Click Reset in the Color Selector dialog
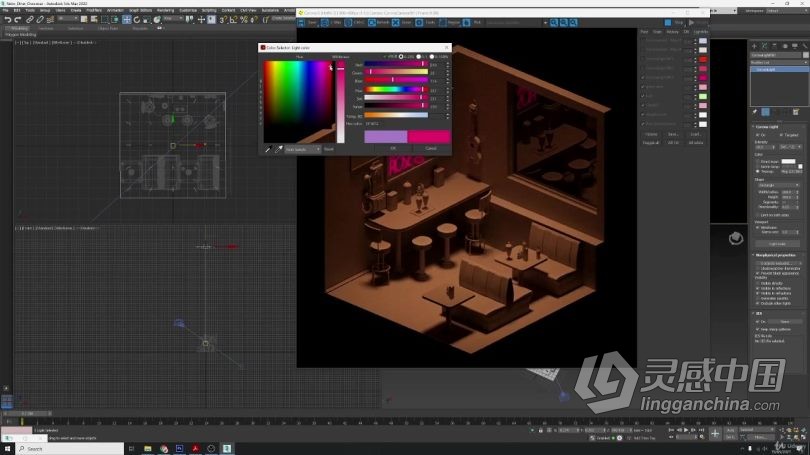The image size is (810, 455). tap(329, 149)
